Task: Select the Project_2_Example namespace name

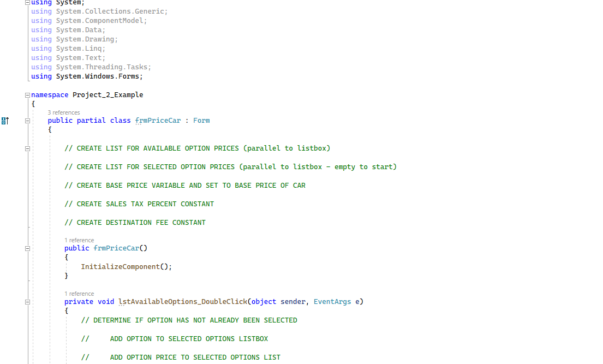Action: click(x=108, y=94)
